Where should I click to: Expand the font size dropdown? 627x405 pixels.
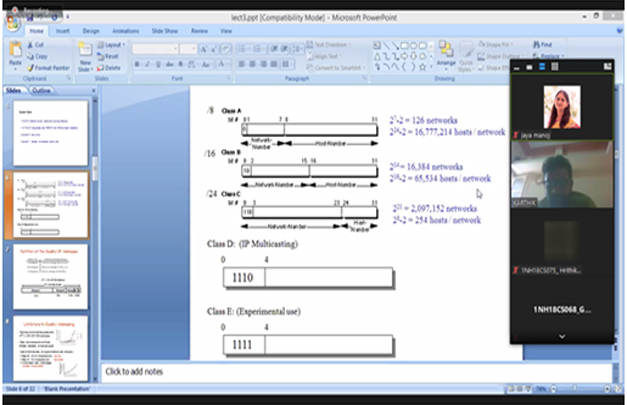(x=190, y=48)
